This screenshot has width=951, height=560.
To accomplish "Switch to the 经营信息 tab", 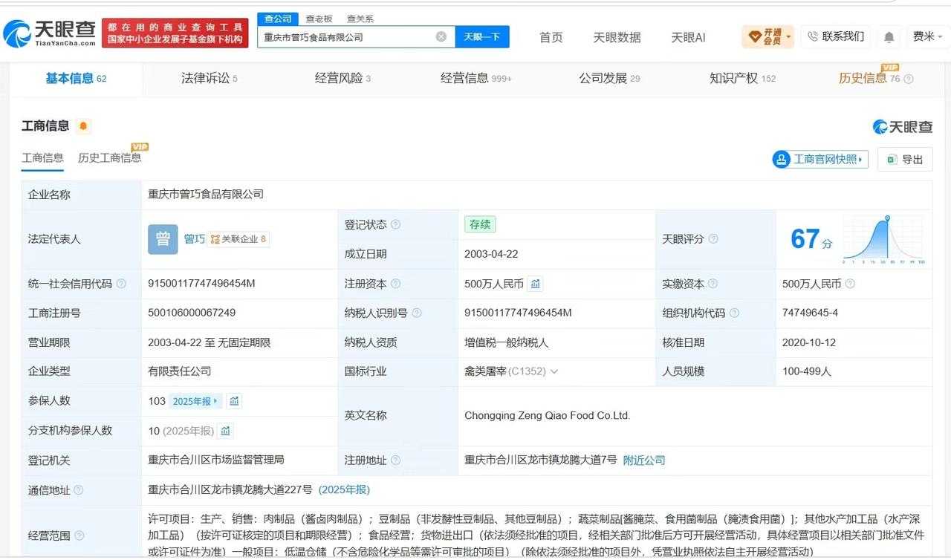I will pos(475,78).
